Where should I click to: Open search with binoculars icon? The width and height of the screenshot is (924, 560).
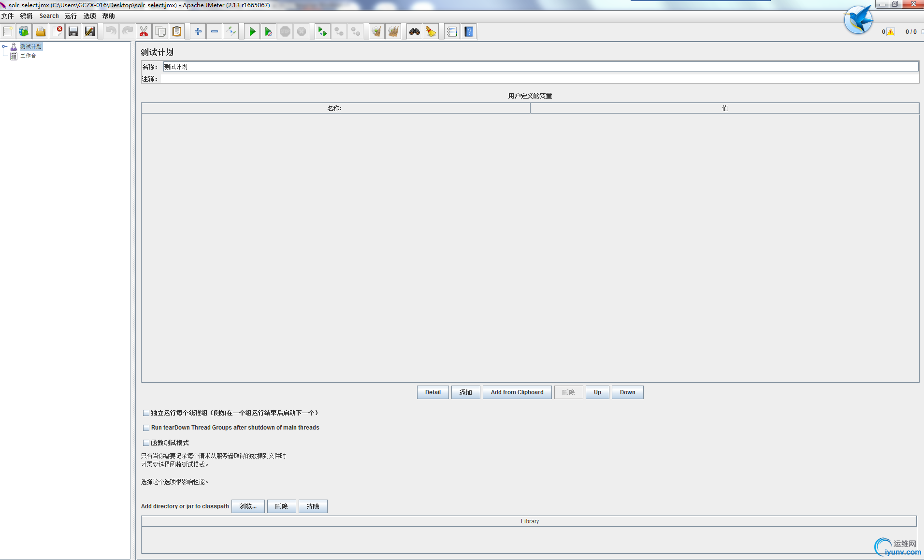point(415,32)
